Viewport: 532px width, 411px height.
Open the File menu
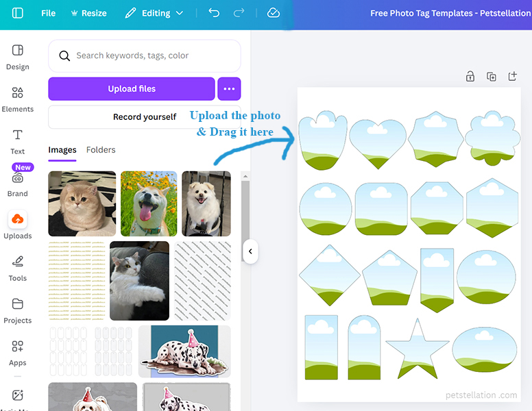48,13
